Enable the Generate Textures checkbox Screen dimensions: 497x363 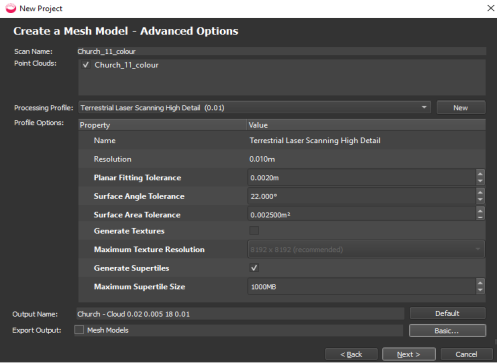(x=254, y=231)
